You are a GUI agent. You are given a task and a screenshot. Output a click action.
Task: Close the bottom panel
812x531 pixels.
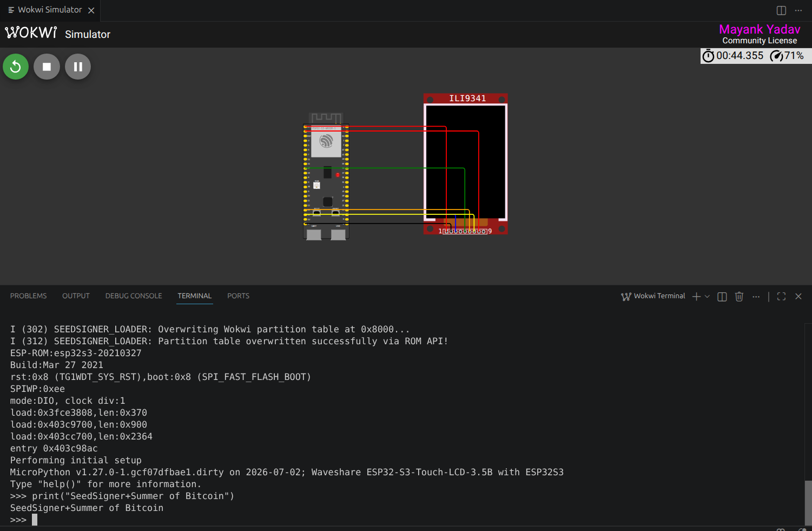pos(798,297)
